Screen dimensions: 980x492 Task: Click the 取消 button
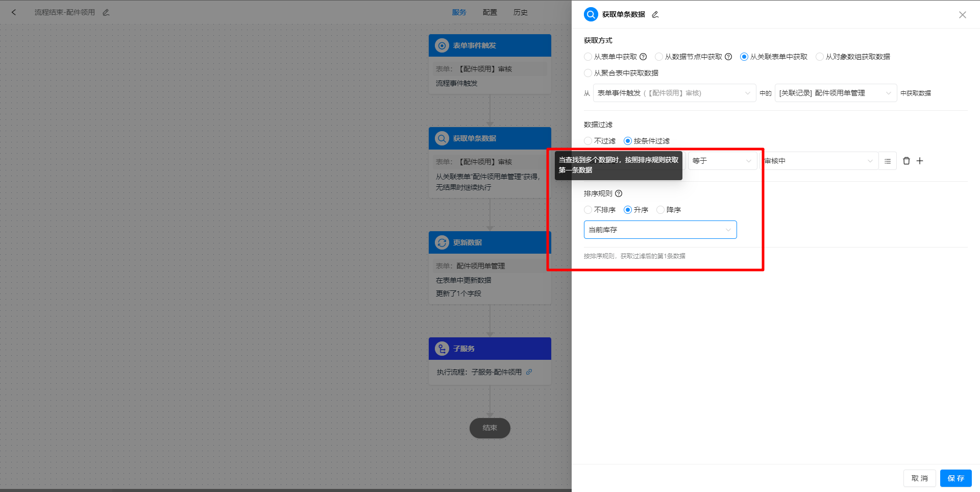919,478
